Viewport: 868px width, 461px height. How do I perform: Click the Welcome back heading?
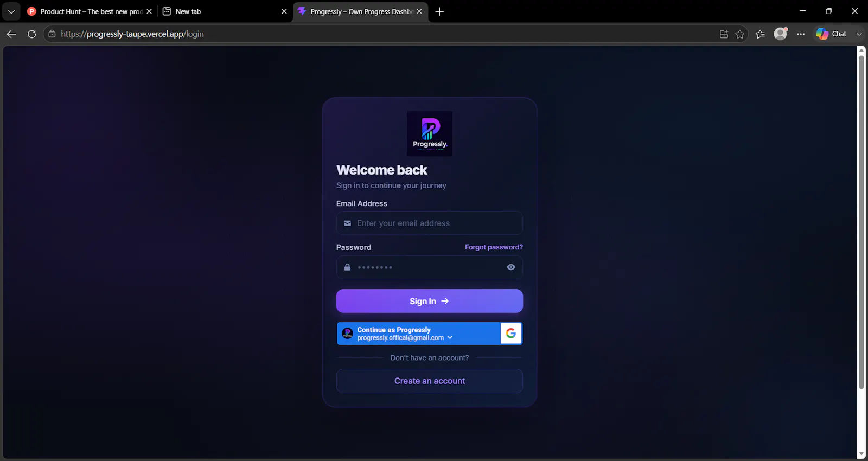click(382, 170)
